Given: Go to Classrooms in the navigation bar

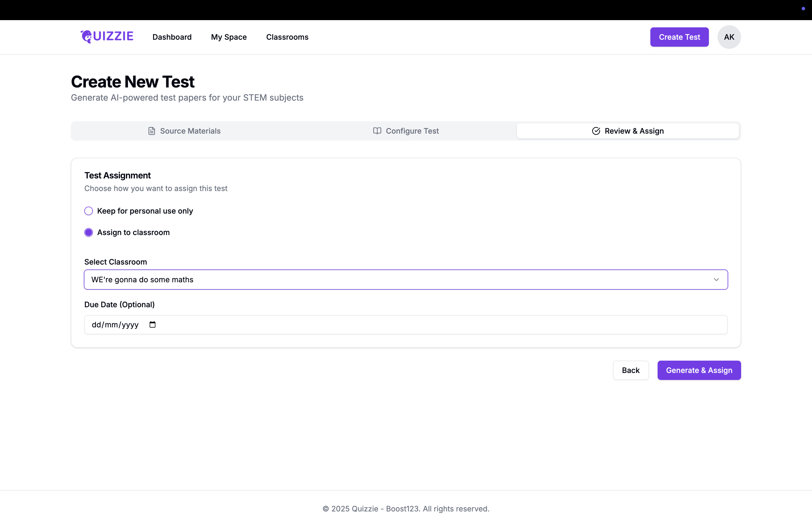Looking at the screenshot, I should [x=287, y=37].
